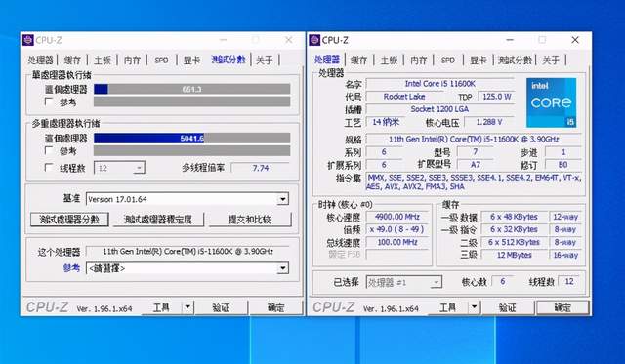Image resolution: width=625 pixels, height=364 pixels.
Task: Switch to 处理器 tab in left window
Action: coord(40,61)
